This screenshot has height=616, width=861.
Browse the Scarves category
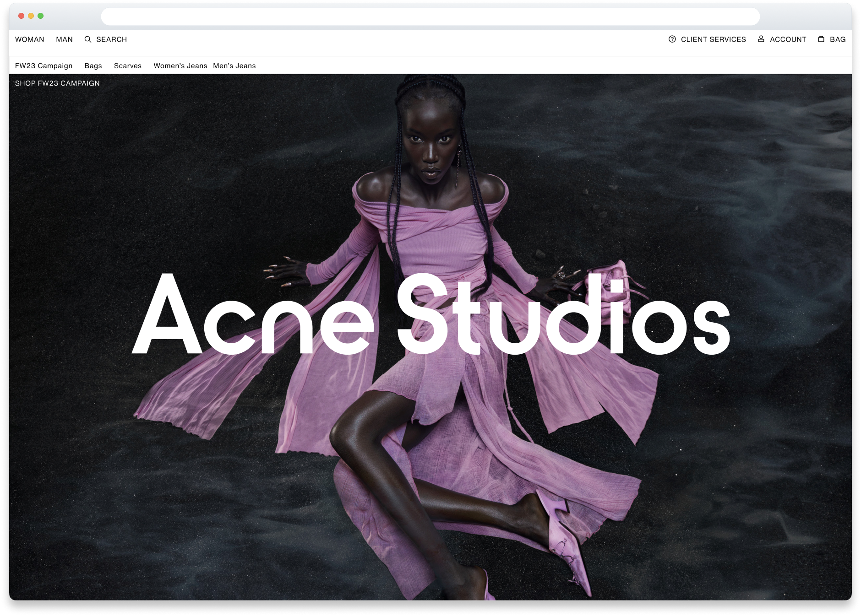[128, 66]
